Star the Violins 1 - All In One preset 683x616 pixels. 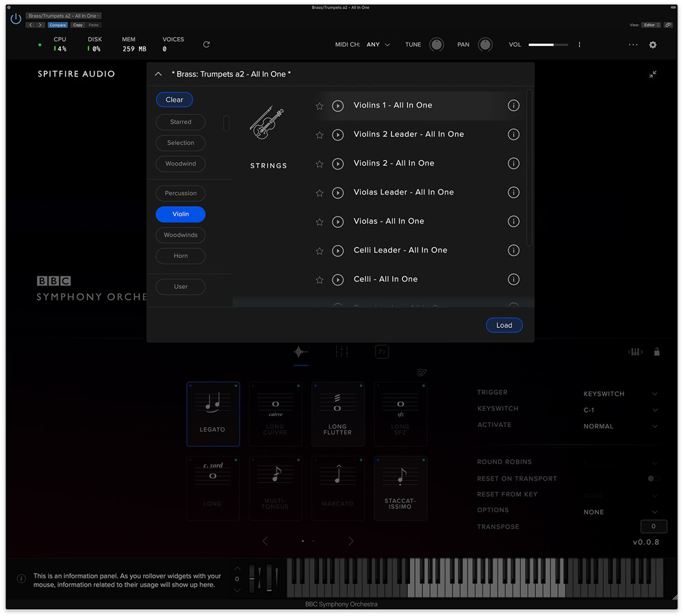(320, 106)
